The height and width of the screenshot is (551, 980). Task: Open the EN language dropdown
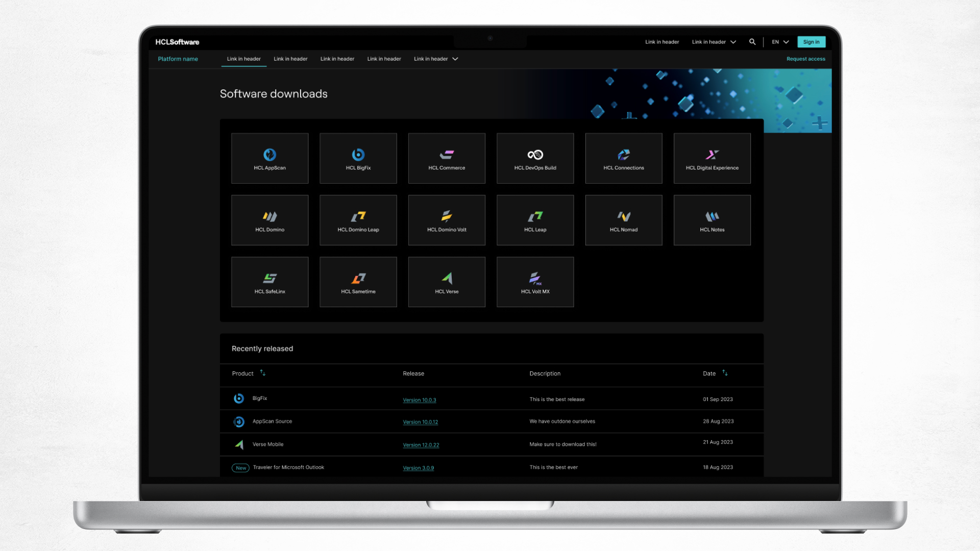pyautogui.click(x=780, y=42)
